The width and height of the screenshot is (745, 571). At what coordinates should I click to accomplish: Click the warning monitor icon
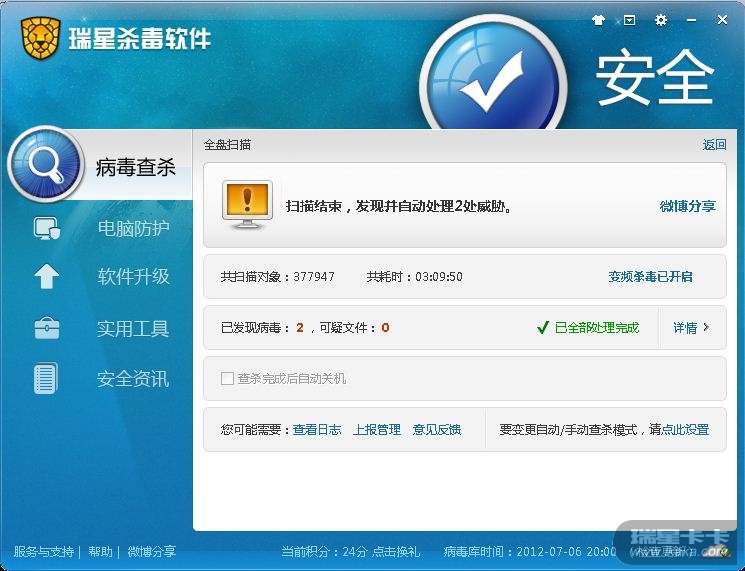tap(247, 204)
